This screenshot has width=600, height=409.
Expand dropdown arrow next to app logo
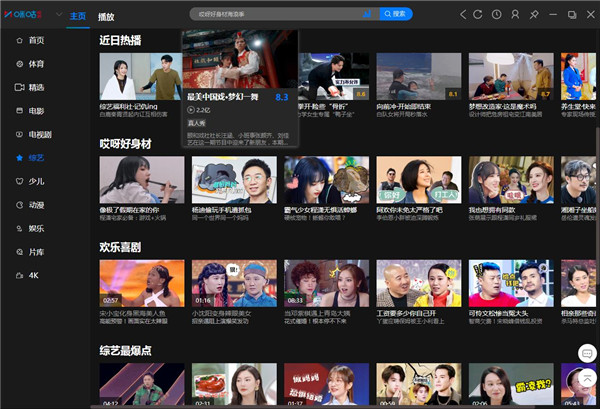pos(59,15)
